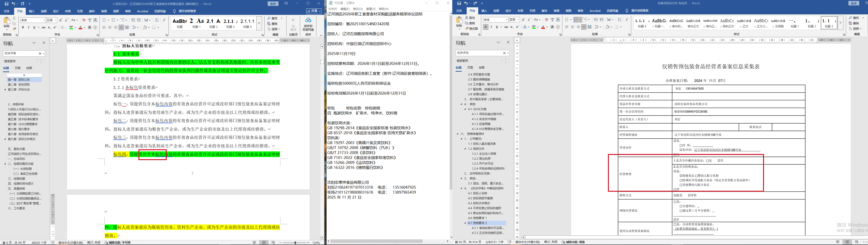Toggle Bold off in right Word window
This screenshot has height=245, width=868.
click(486, 27)
